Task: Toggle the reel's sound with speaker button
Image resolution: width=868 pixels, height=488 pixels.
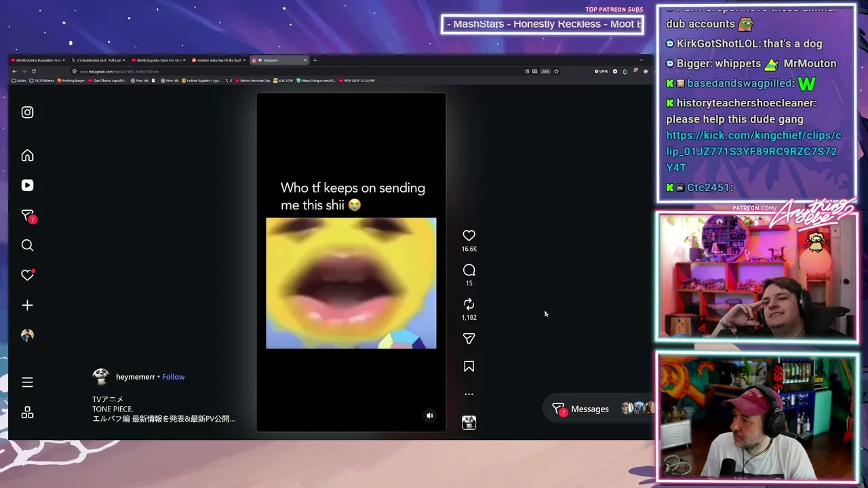Action: pyautogui.click(x=429, y=415)
